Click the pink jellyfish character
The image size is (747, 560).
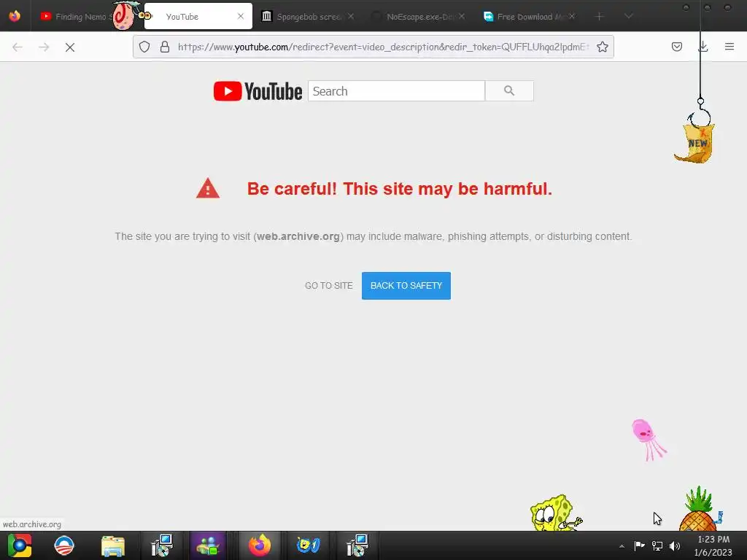pyautogui.click(x=649, y=439)
